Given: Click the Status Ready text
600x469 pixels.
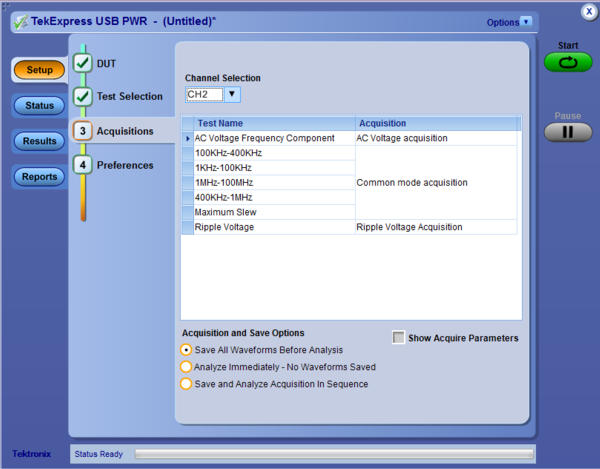Looking at the screenshot, I should point(98,454).
